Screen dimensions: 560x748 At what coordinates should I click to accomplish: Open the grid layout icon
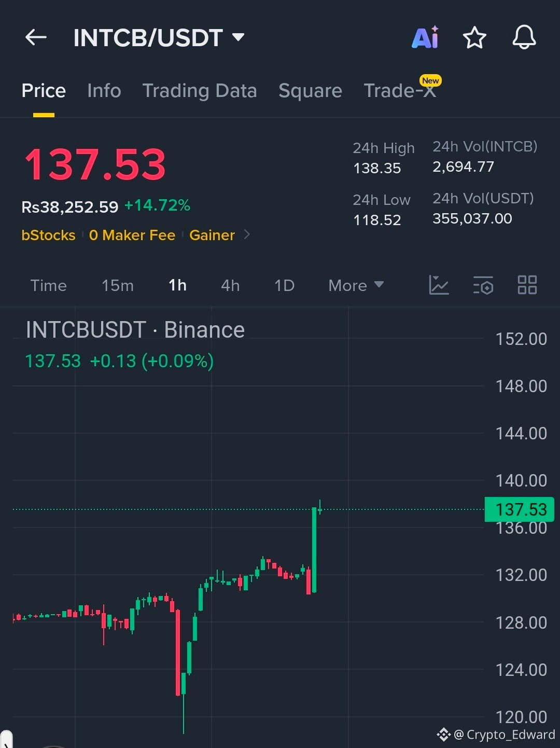(x=527, y=285)
